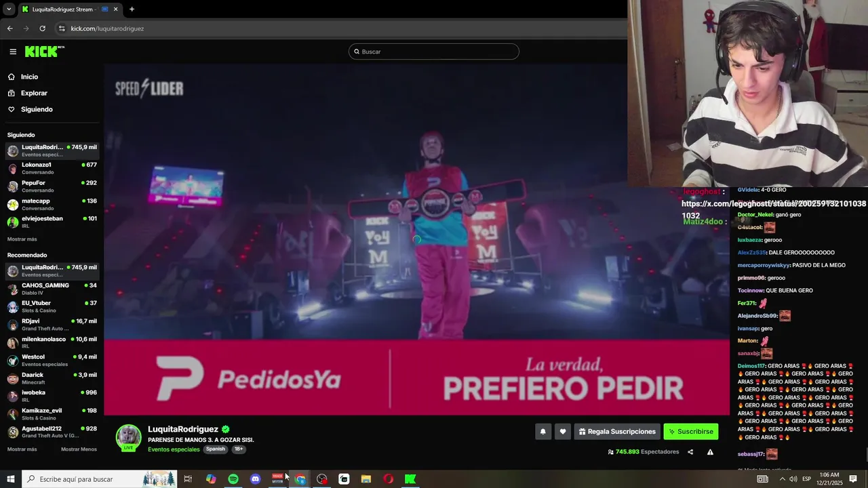Open the Eventos especiales category link
This screenshot has height=488, width=868.
click(174, 449)
